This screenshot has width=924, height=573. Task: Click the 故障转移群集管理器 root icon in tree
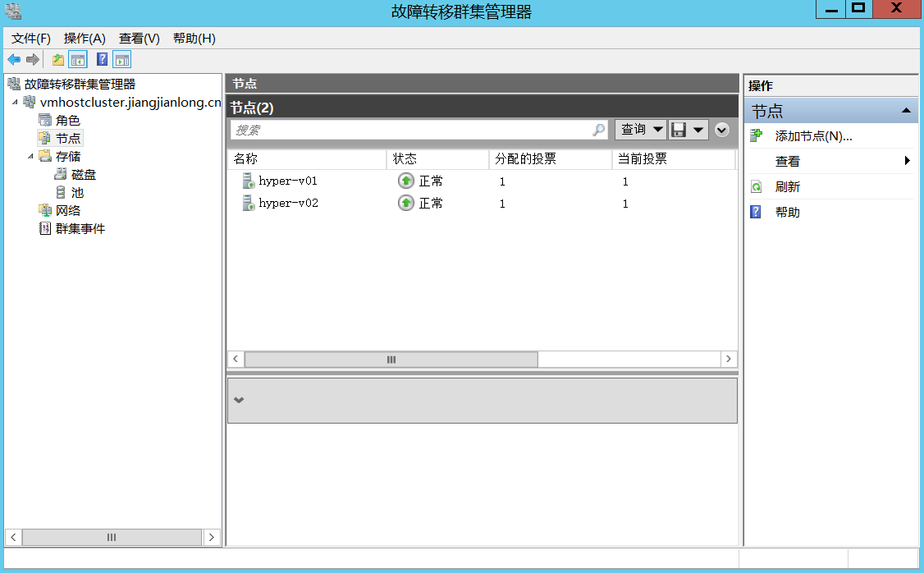[14, 84]
